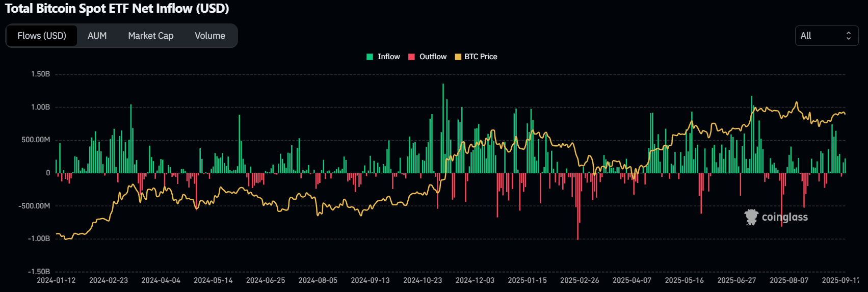This screenshot has width=868, height=292.
Task: Select the Volume tab
Action: 210,36
